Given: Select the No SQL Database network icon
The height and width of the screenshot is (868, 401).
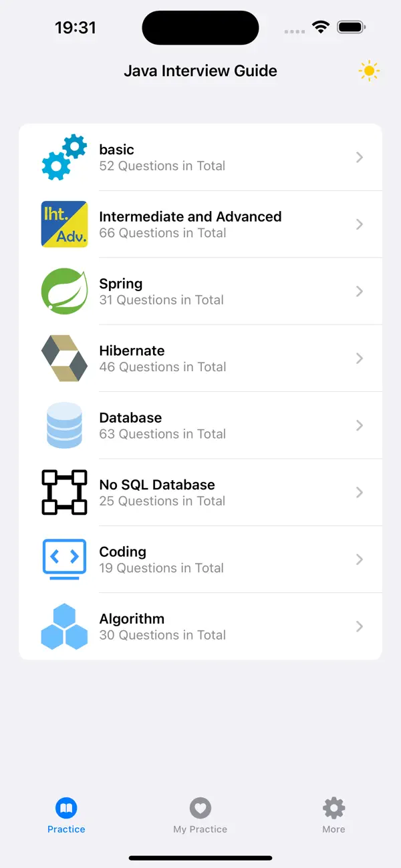Looking at the screenshot, I should coord(64,492).
